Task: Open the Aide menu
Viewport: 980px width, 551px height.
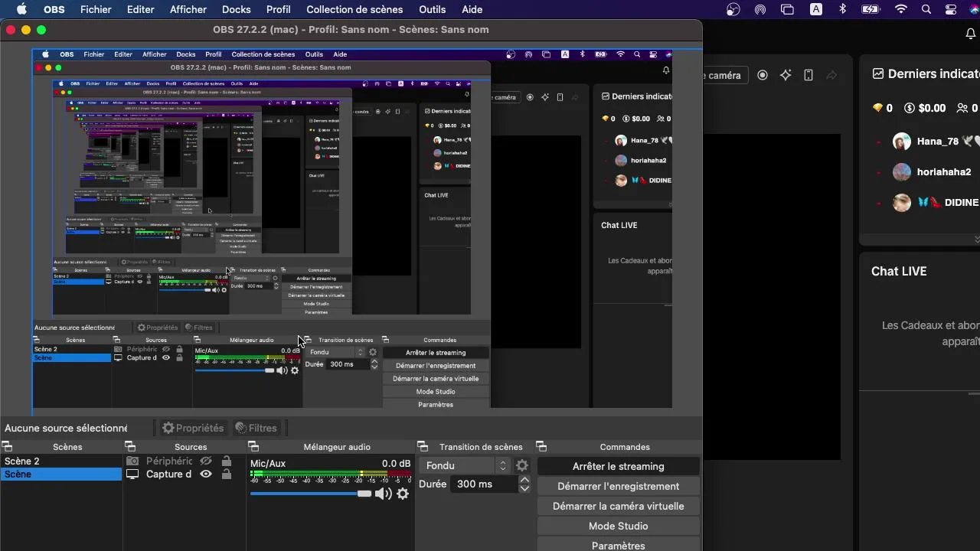Action: pos(472,9)
